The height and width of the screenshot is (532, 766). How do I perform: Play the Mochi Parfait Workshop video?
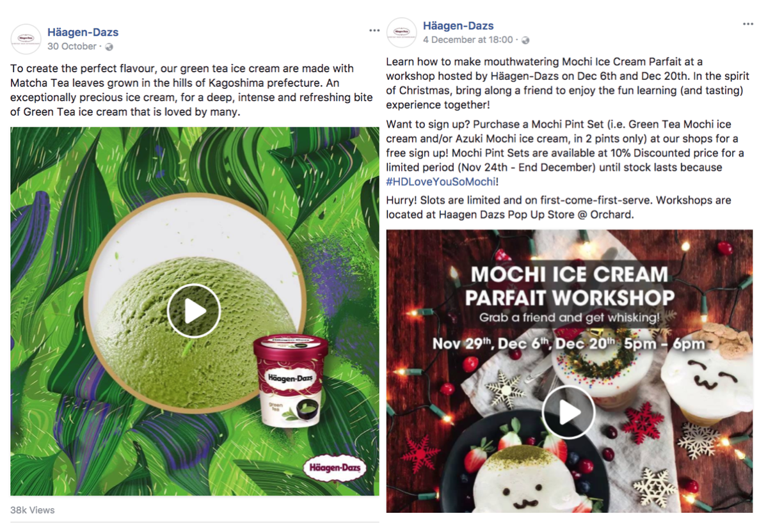pyautogui.click(x=569, y=412)
